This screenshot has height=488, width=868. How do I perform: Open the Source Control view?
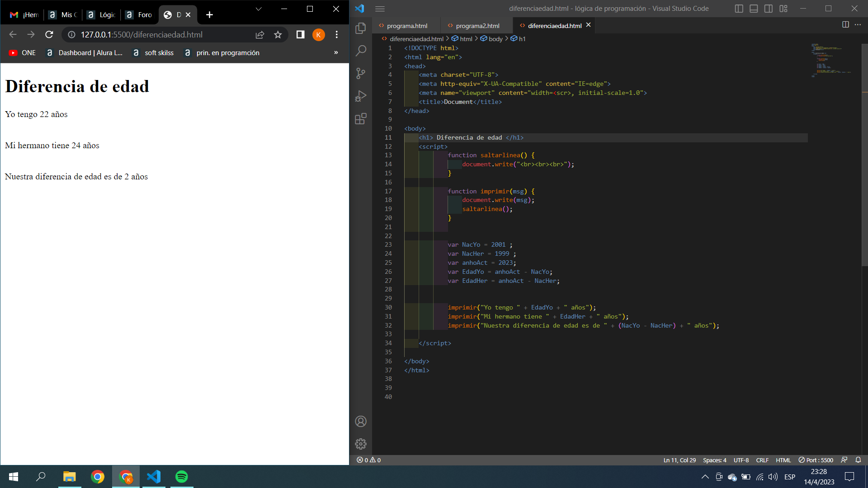(x=361, y=73)
